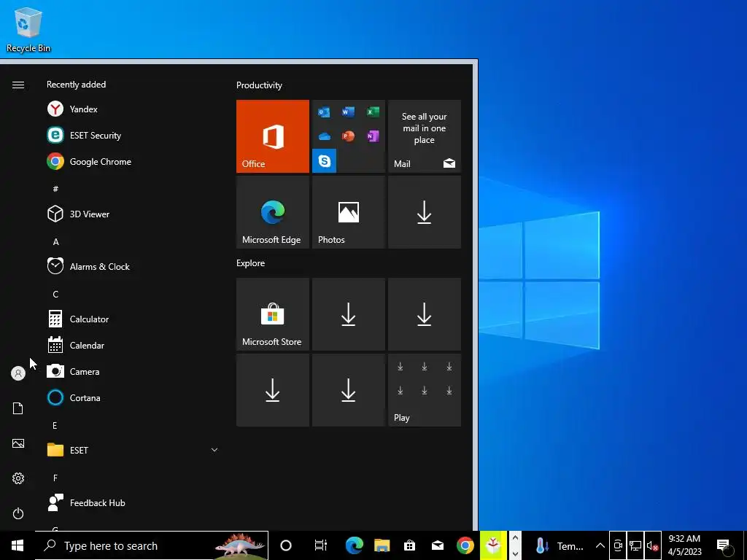Jump to letter E in app list

55,425
